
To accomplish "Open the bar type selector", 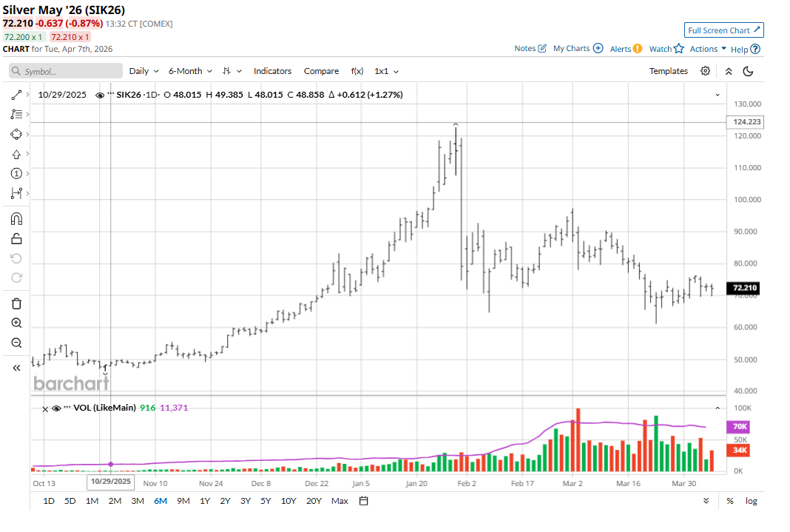I will click(232, 71).
